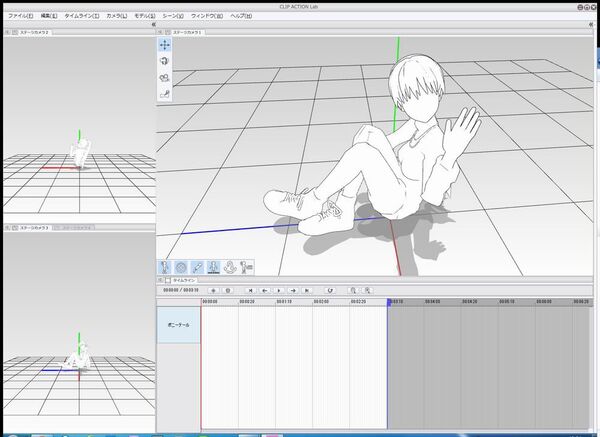600x437 pixels.
Task: Toggle the loop playback button in timeline
Action: point(329,290)
